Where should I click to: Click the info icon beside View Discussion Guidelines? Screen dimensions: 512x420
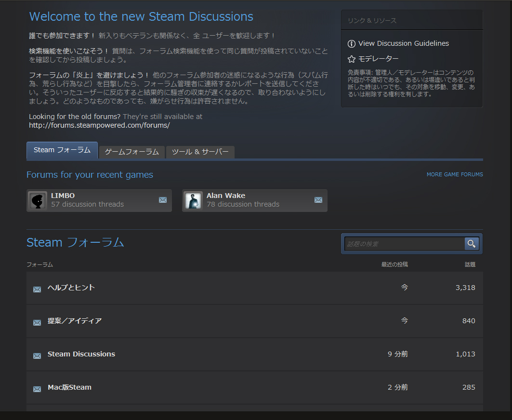click(x=351, y=43)
